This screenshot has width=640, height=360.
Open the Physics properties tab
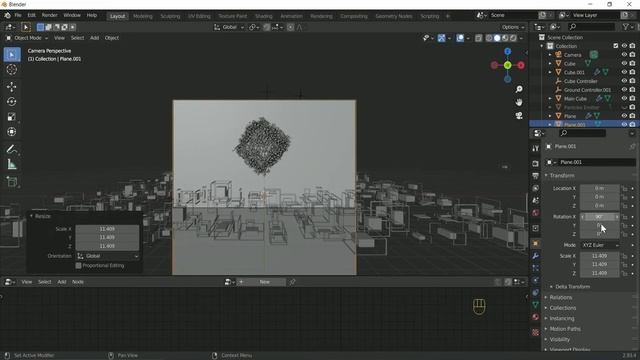(x=536, y=280)
